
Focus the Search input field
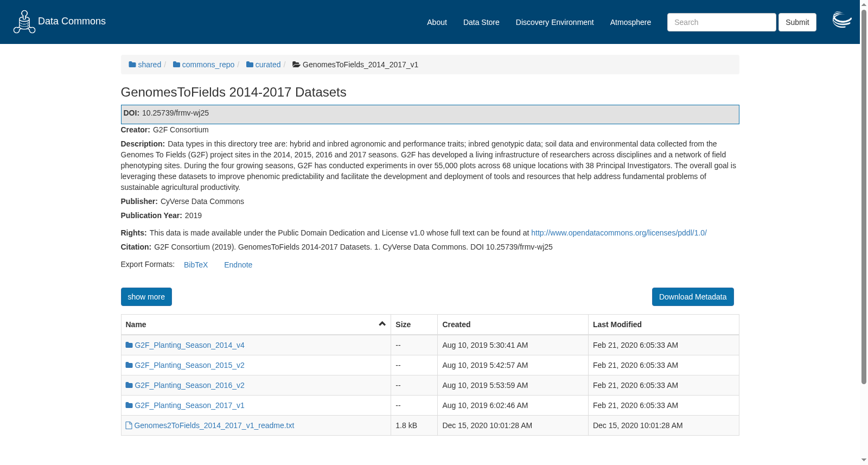[x=722, y=22]
